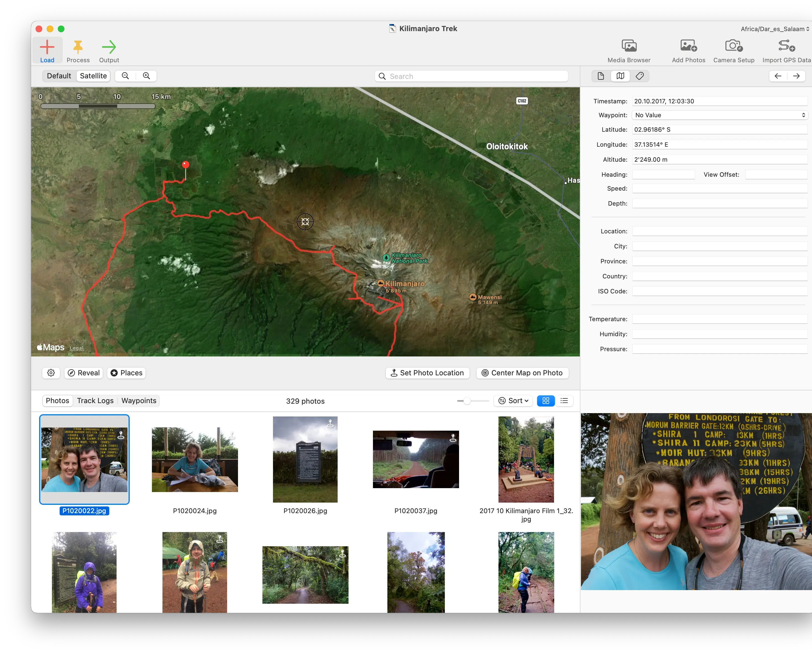Enable list view for the photo browser
Image resolution: width=812 pixels, height=654 pixels.
[564, 401]
